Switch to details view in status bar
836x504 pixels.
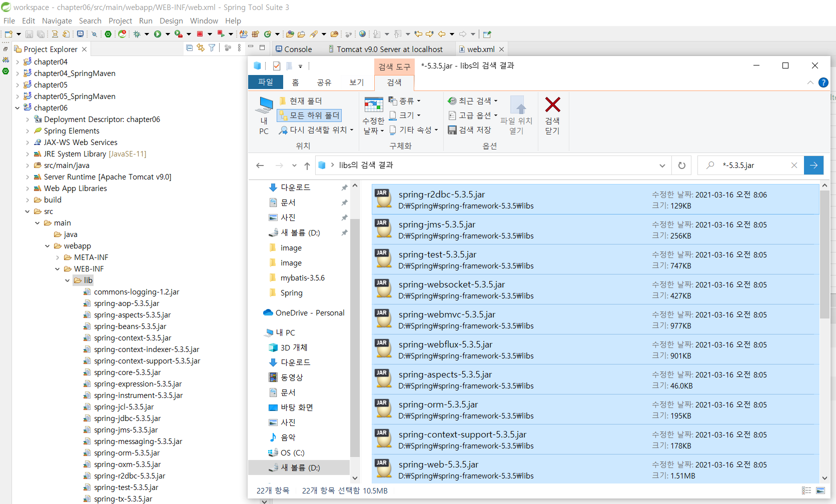click(x=806, y=490)
